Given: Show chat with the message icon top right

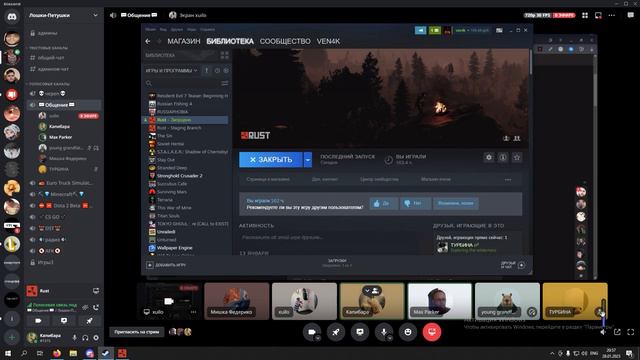Looking at the screenshot, I should (x=631, y=15).
